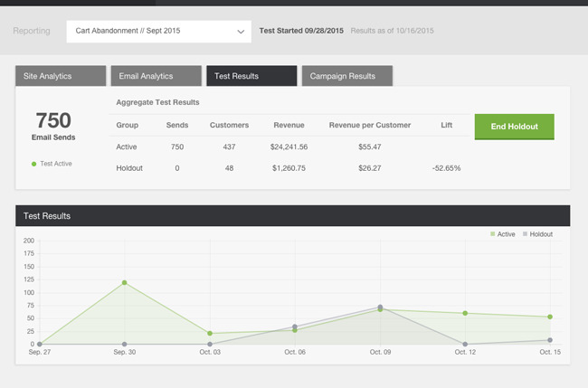The width and height of the screenshot is (588, 388).
Task: Click the Revenue per Customer column header
Action: [370, 125]
